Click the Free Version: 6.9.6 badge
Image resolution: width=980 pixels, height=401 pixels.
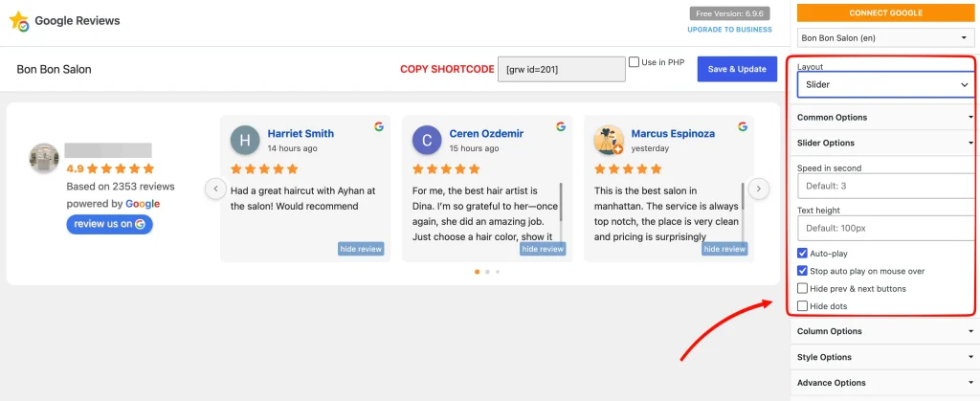coord(729,13)
